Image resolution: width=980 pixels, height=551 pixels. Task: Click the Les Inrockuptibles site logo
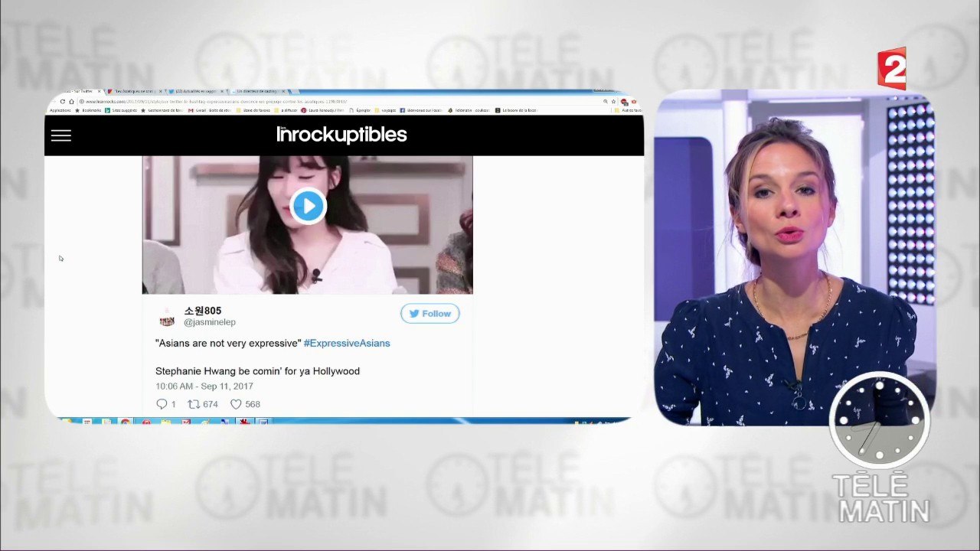tap(341, 135)
